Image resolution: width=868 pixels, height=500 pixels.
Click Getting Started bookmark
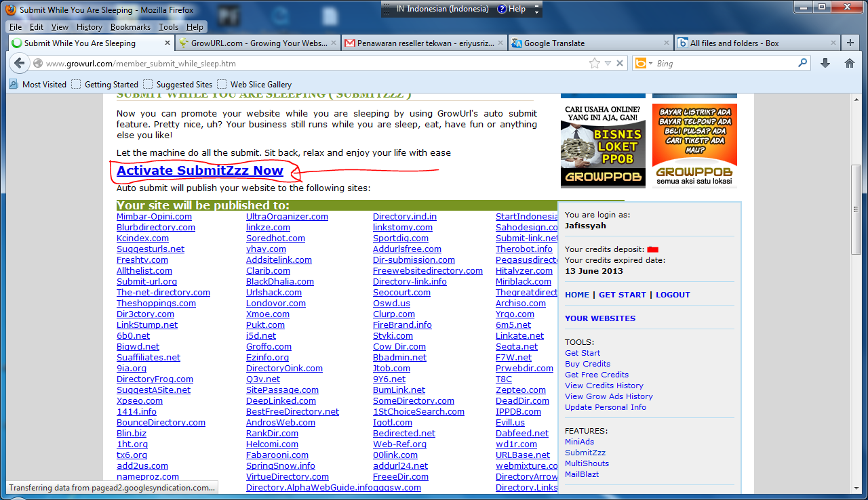(105, 85)
